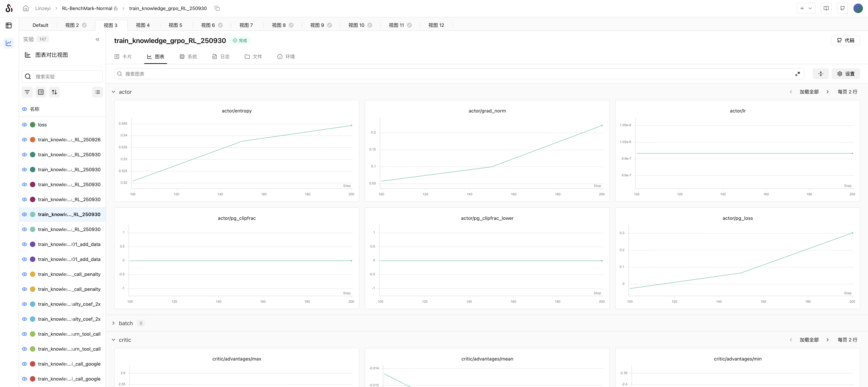Click 加载全部 in critic section
This screenshot has height=387, width=868.
click(x=809, y=340)
